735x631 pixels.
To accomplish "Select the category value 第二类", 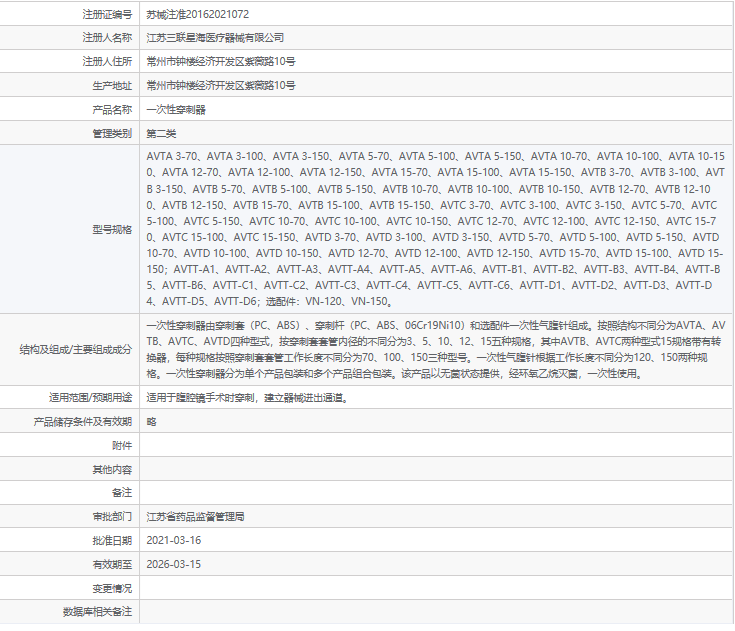I will click(161, 134).
